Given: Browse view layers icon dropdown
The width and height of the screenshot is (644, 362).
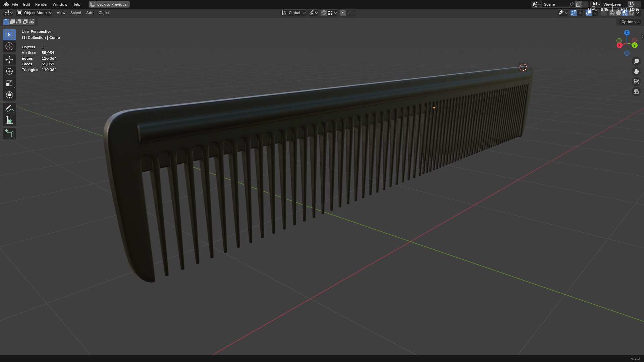Looking at the screenshot, I should coord(596,4).
